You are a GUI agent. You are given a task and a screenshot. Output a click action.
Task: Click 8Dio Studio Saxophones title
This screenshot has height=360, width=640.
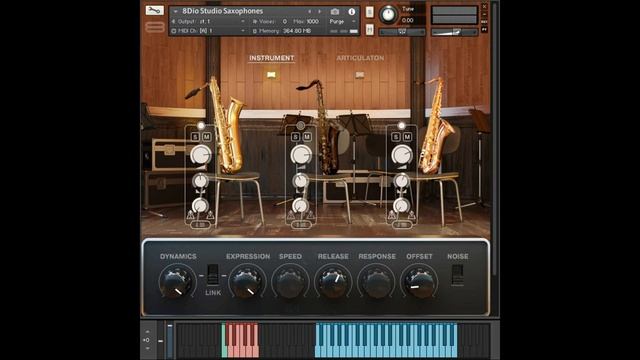tap(222, 11)
